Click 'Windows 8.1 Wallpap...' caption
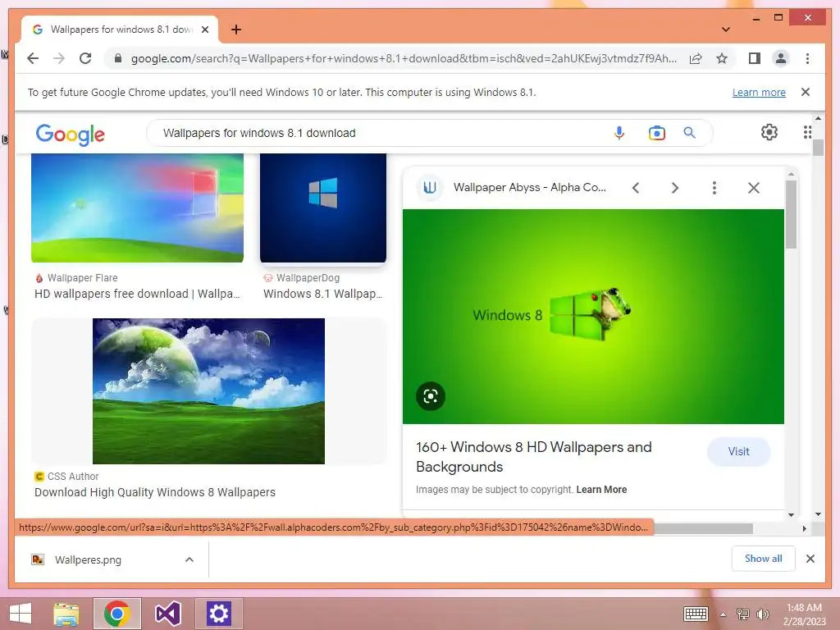Screen dimensions: 840x630 (x=323, y=294)
